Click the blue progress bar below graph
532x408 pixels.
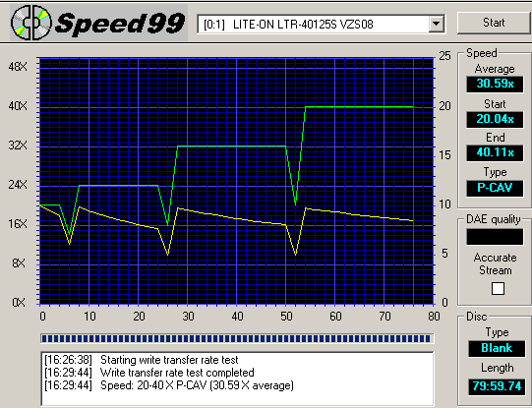point(237,338)
